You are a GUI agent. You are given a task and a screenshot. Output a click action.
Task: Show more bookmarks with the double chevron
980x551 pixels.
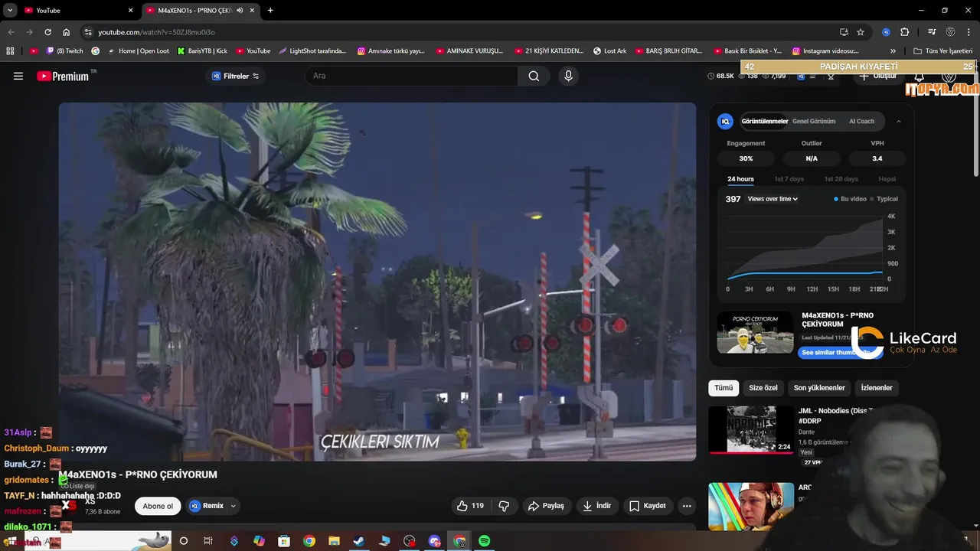(893, 51)
